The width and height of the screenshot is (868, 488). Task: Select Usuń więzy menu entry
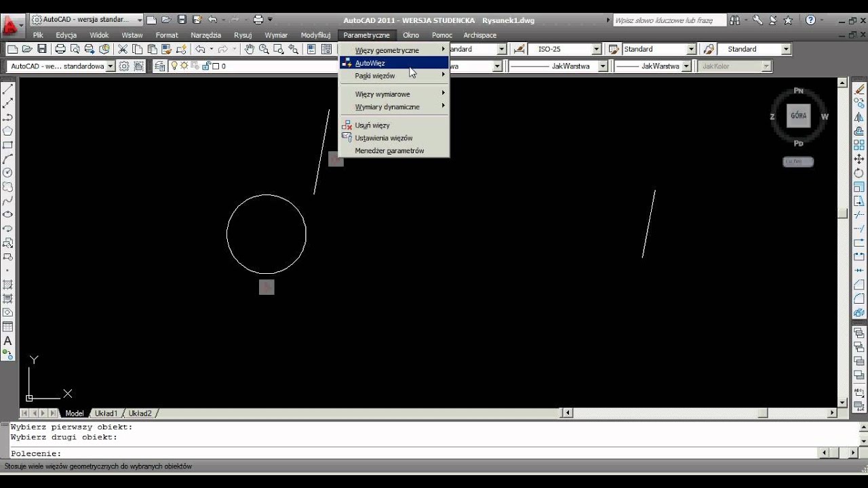[395, 125]
